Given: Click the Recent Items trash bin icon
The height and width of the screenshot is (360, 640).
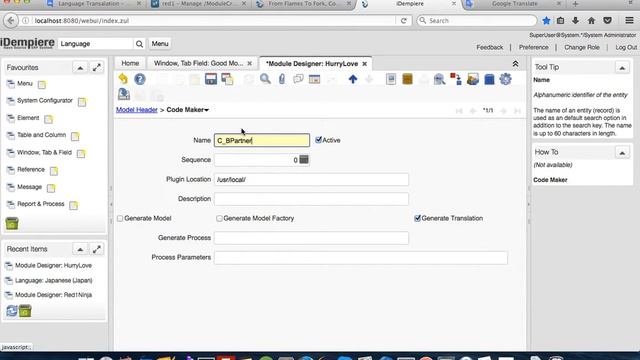Looking at the screenshot, I should (25, 311).
